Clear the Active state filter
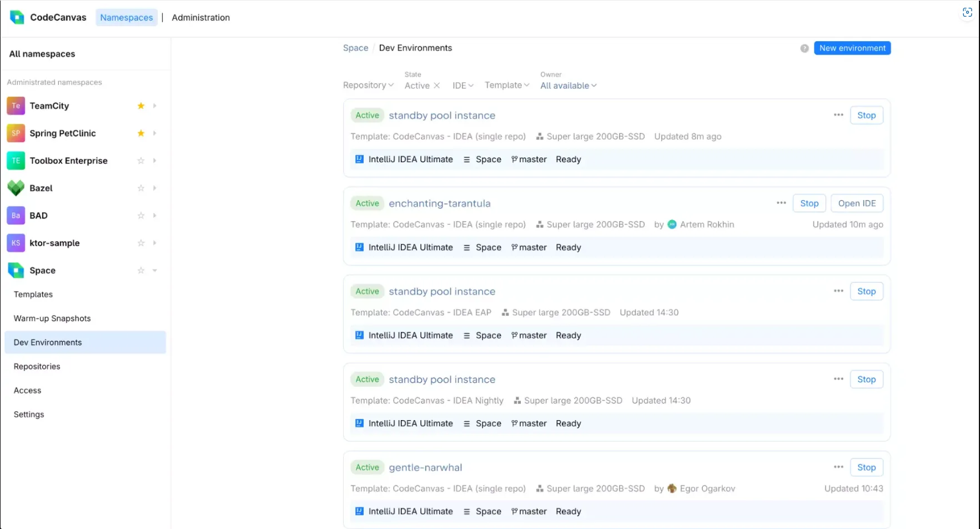The height and width of the screenshot is (529, 980). [x=437, y=86]
